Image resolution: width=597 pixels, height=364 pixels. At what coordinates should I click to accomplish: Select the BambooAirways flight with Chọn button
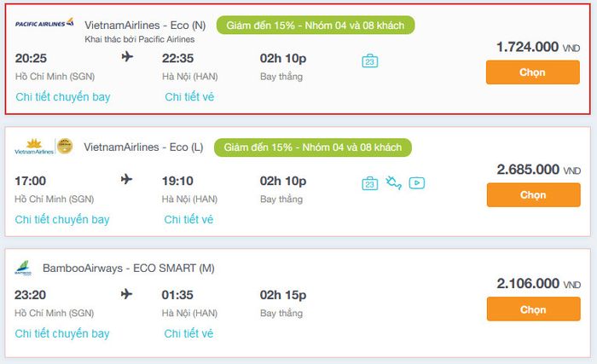pyautogui.click(x=532, y=309)
